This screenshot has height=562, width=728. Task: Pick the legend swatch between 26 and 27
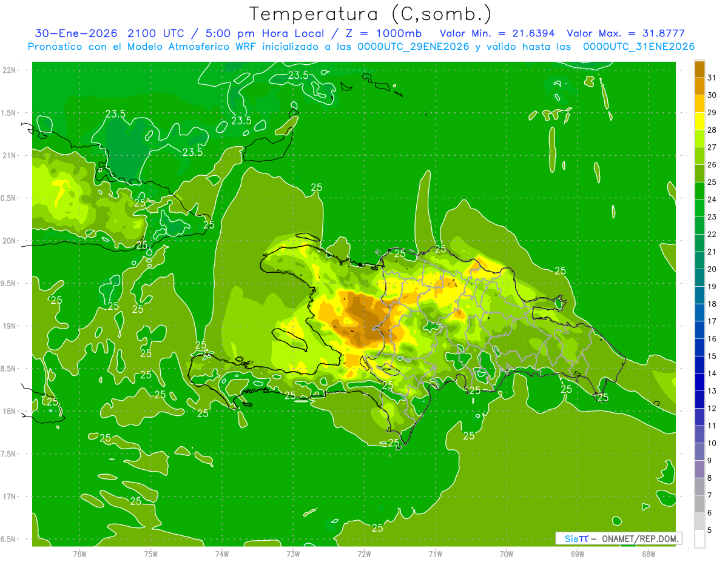pos(699,156)
